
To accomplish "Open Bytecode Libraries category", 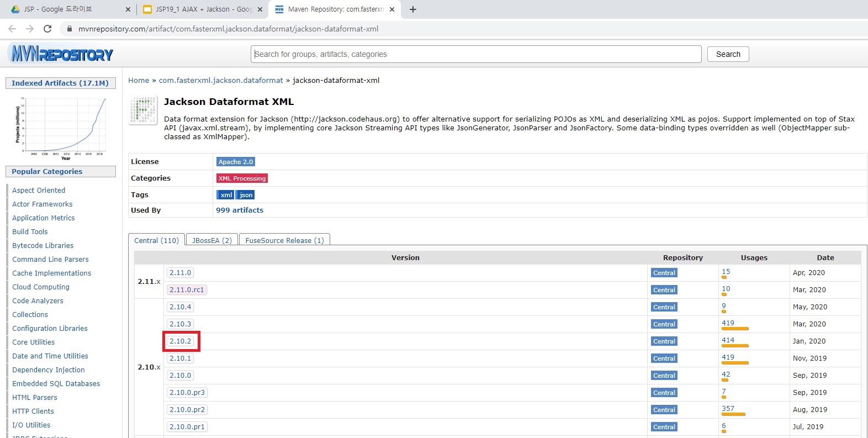I will [x=43, y=245].
